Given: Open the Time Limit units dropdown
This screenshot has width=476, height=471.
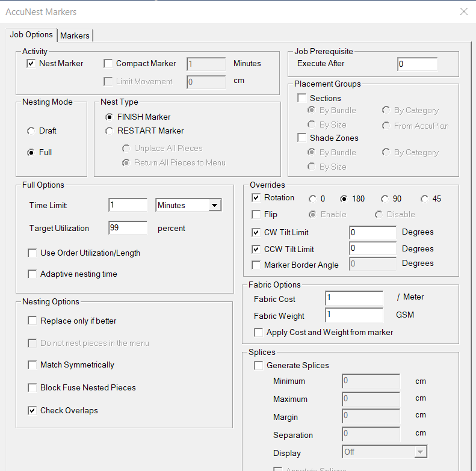Looking at the screenshot, I should tap(215, 205).
